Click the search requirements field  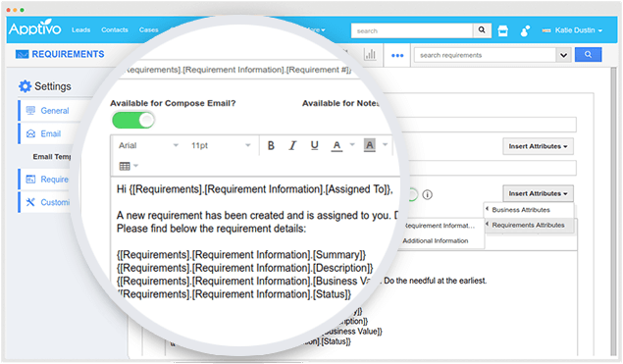(485, 55)
